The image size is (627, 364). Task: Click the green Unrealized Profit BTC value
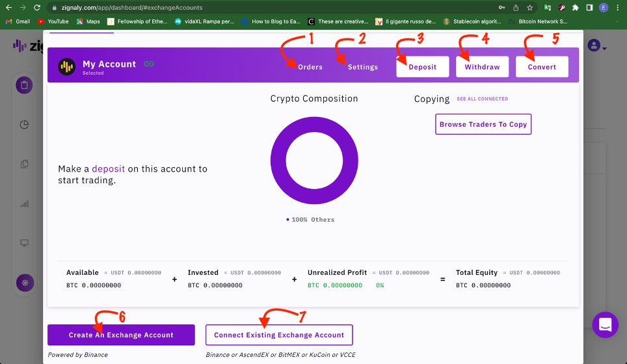(335, 285)
